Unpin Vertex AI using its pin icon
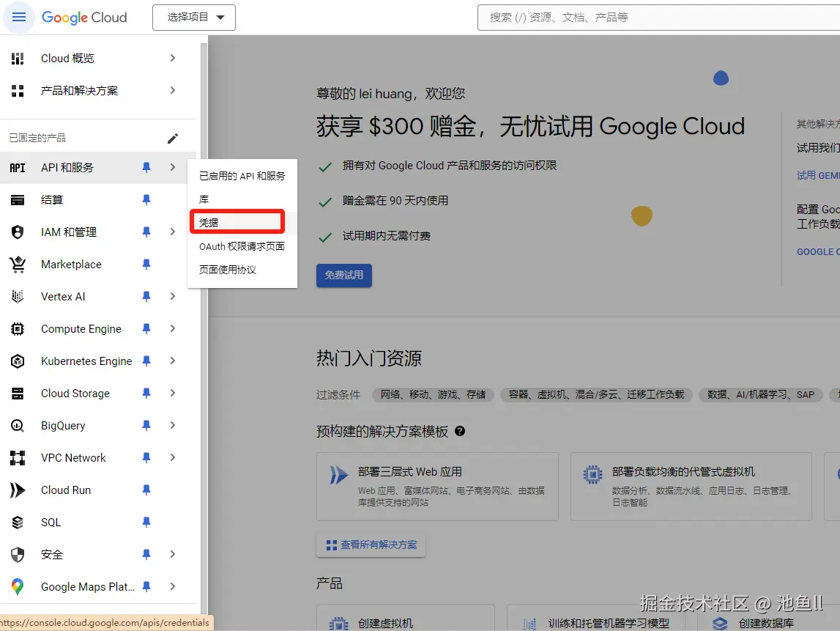This screenshot has height=631, width=840. 146,297
